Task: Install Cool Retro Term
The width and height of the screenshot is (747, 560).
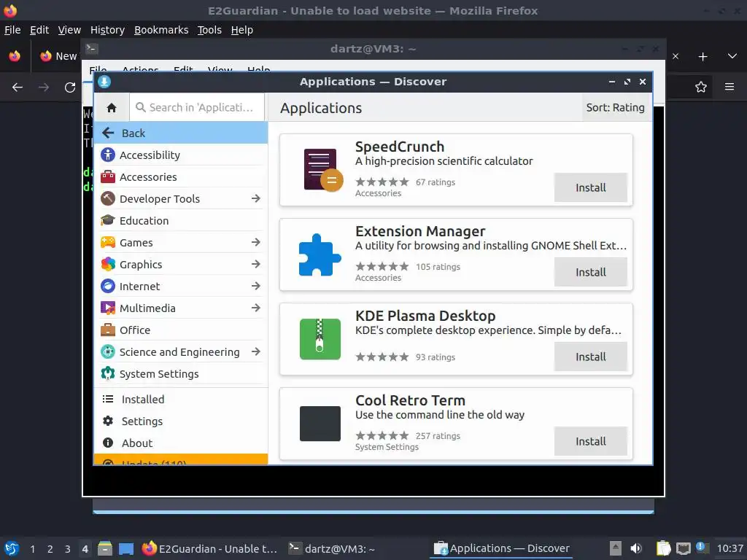Action: point(590,441)
